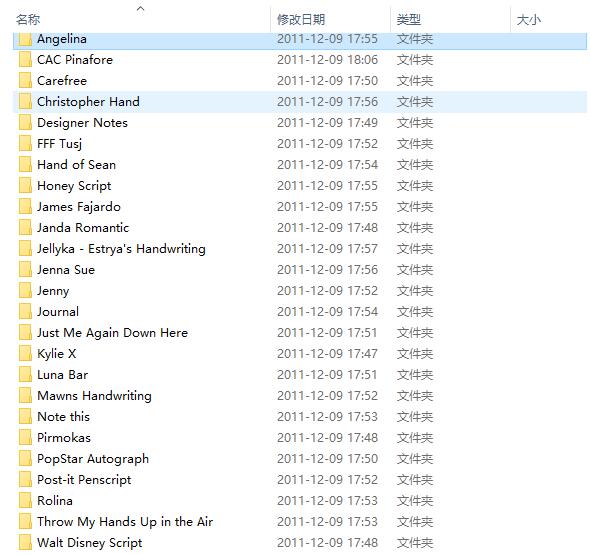Screen dimensions: 590x555
Task: Select the James Fajardo folder icon
Action: click(25, 207)
